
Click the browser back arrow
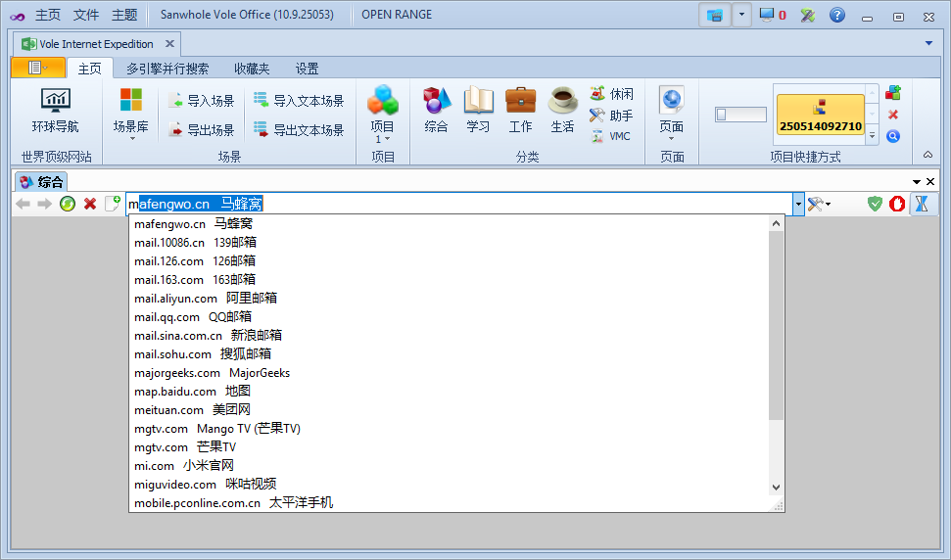pos(24,205)
